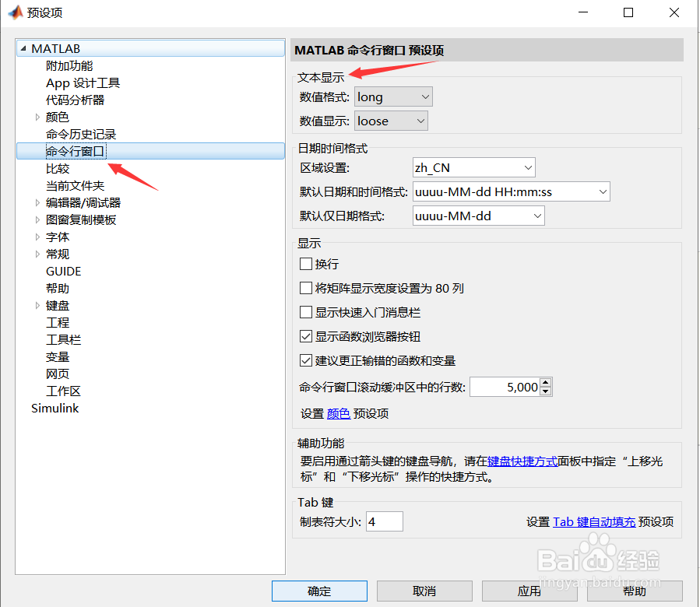Click the 应用 button

529,591
